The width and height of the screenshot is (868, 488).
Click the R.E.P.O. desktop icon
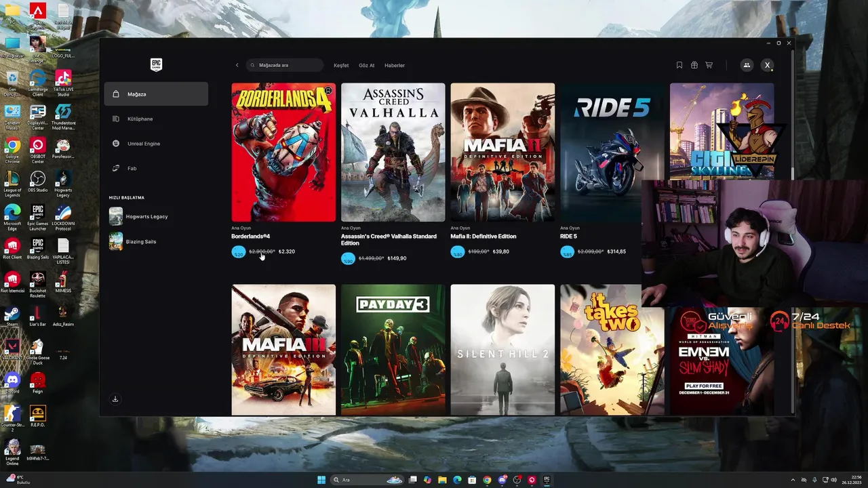pos(38,416)
